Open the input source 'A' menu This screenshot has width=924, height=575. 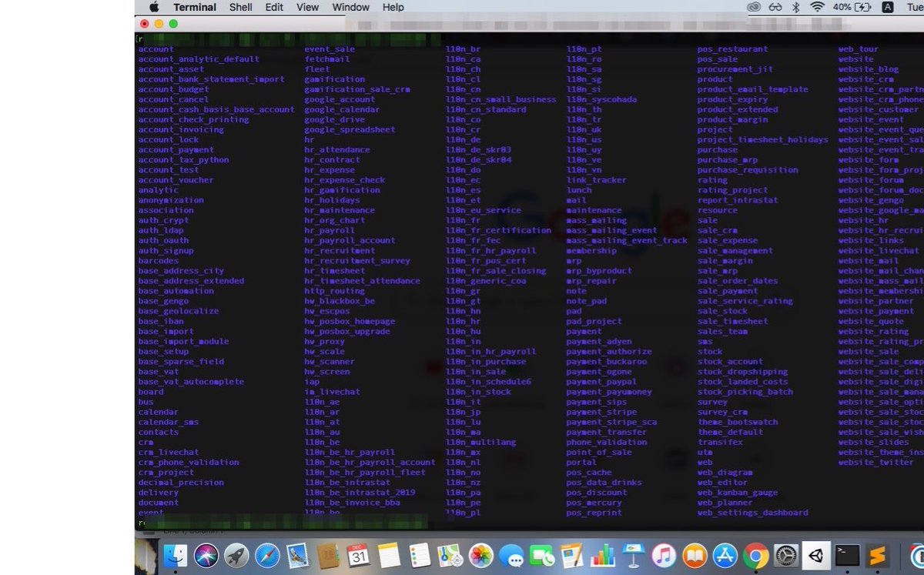coord(888,7)
